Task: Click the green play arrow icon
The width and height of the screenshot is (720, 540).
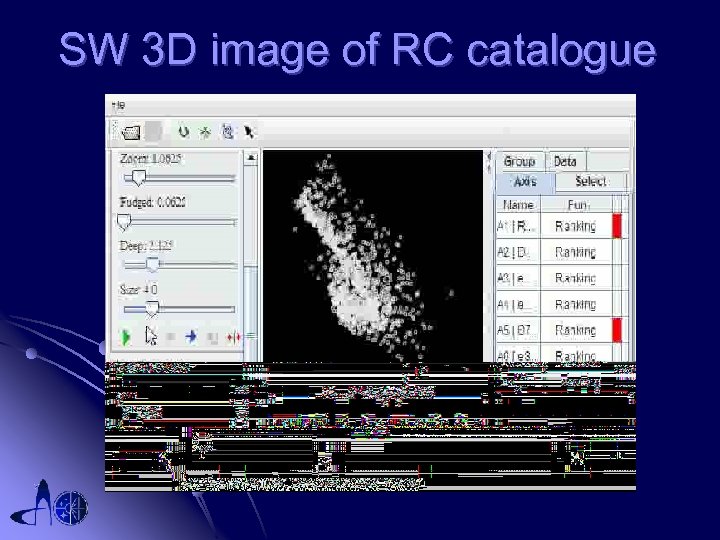Action: [125, 337]
